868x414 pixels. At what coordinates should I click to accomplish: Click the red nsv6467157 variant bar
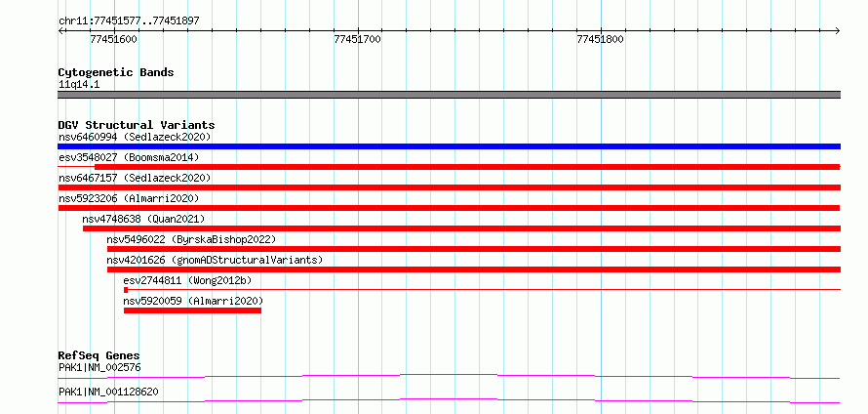(449, 187)
